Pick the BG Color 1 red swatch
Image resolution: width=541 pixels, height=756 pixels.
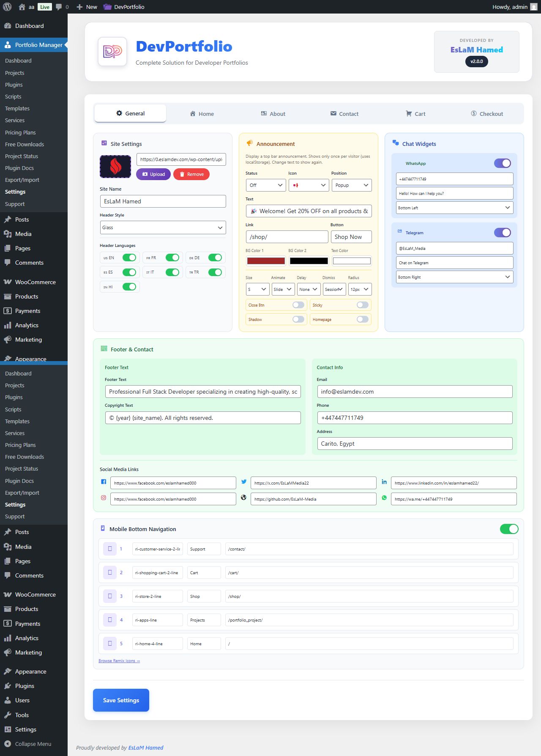pos(266,261)
